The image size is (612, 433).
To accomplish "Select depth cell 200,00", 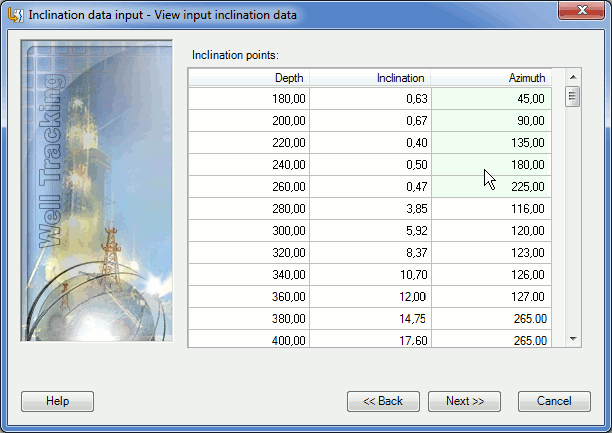I will coord(249,121).
